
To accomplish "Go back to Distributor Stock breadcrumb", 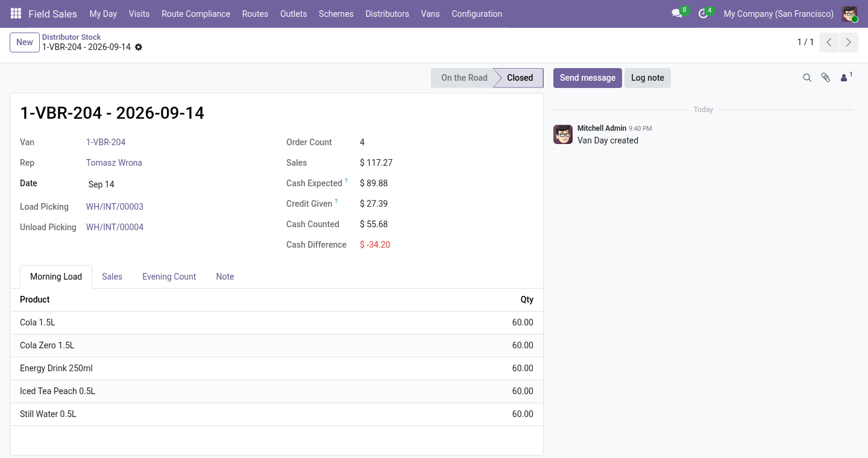I will click(x=72, y=37).
